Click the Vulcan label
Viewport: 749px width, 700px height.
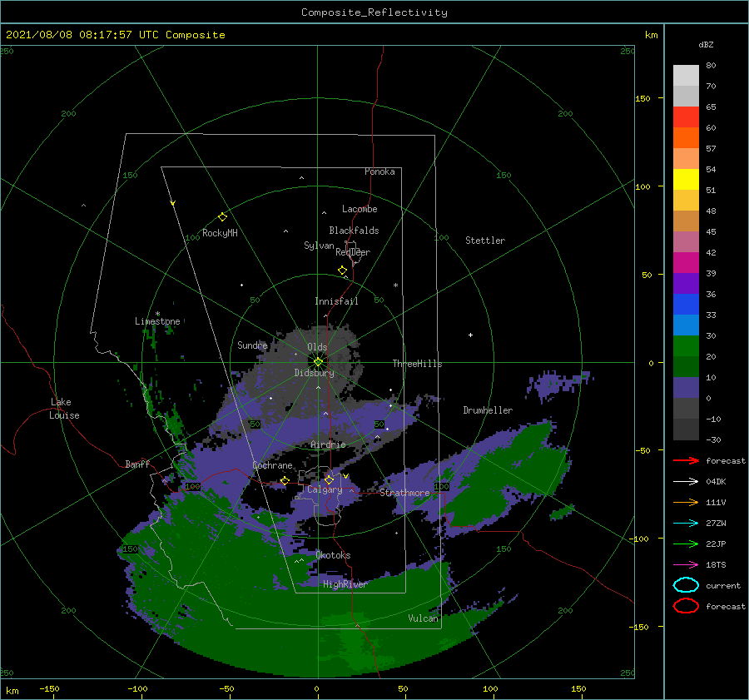tap(423, 618)
